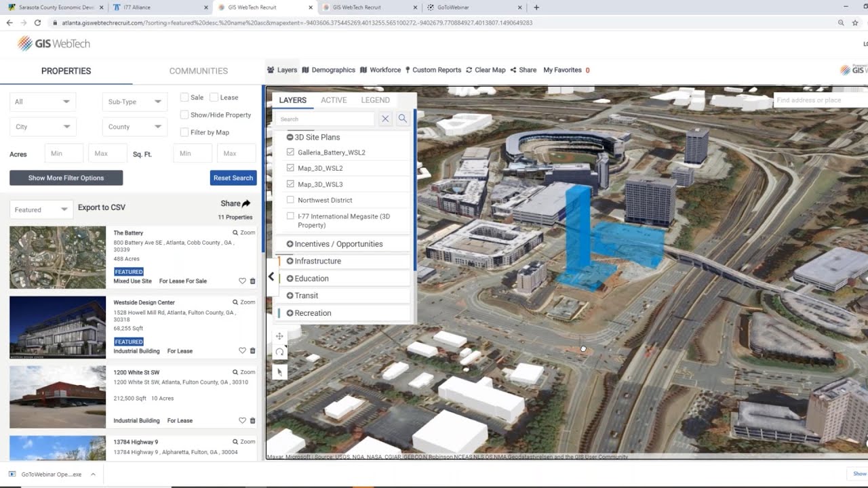Open the ACTIVE tab in layers panel

tap(334, 100)
